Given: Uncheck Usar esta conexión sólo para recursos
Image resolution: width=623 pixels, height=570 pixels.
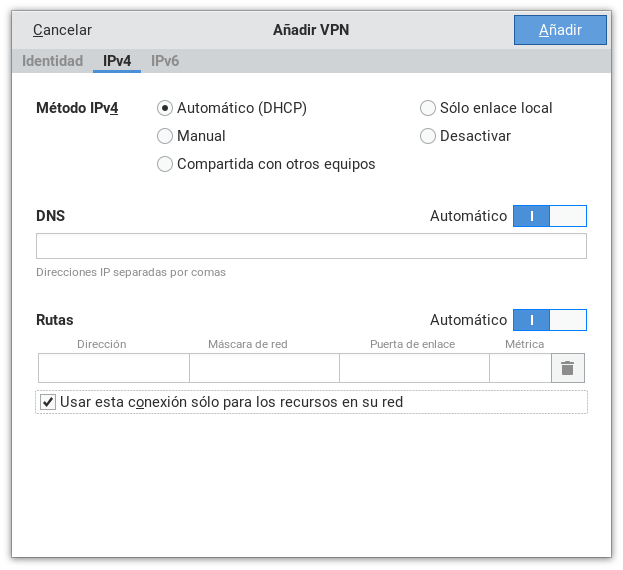Looking at the screenshot, I should click(48, 402).
